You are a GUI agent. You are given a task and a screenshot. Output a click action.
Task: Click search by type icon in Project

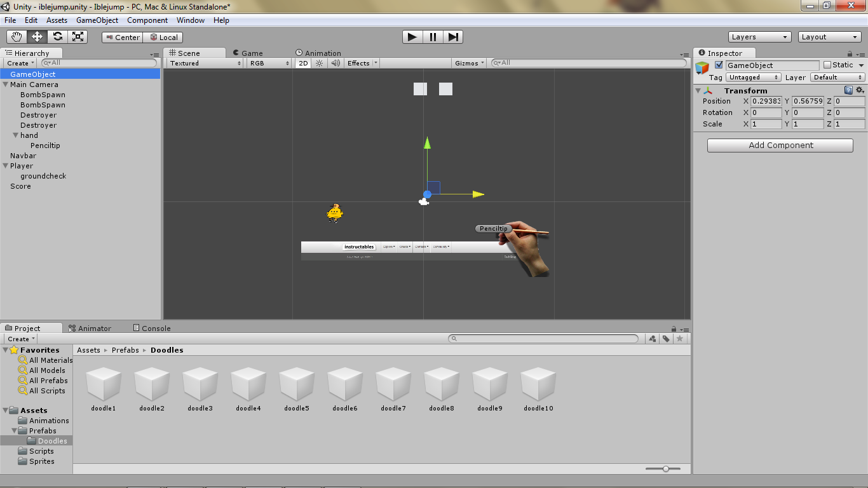(653, 339)
